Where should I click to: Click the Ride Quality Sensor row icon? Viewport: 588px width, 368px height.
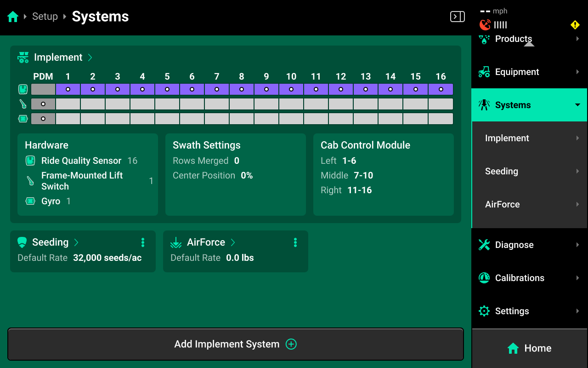click(x=23, y=89)
